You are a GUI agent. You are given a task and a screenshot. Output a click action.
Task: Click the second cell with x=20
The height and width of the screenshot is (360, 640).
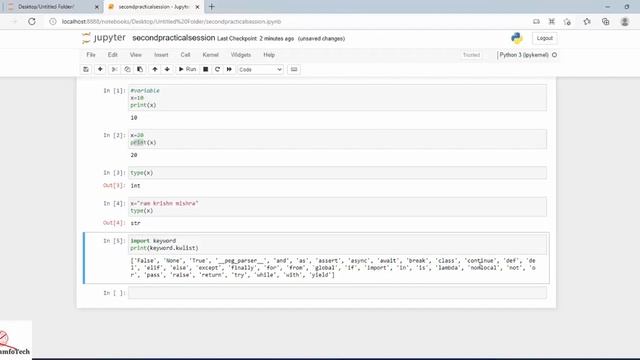[x=337, y=139]
